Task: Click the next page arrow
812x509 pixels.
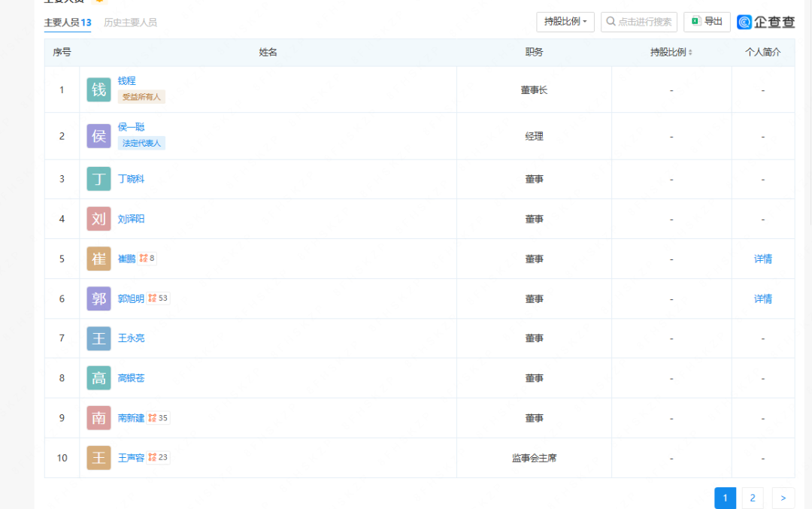Action: pos(783,498)
